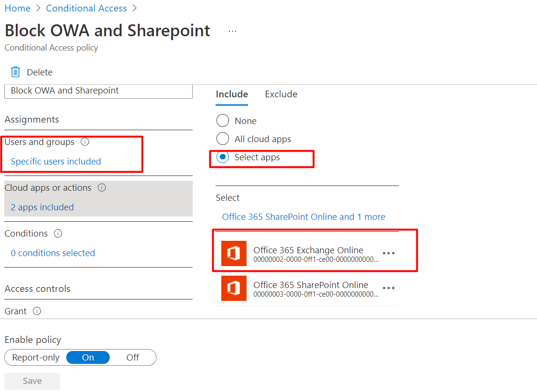Viewport: 537px width, 392px height.
Task: Click the Conditions heading
Action: pos(26,234)
